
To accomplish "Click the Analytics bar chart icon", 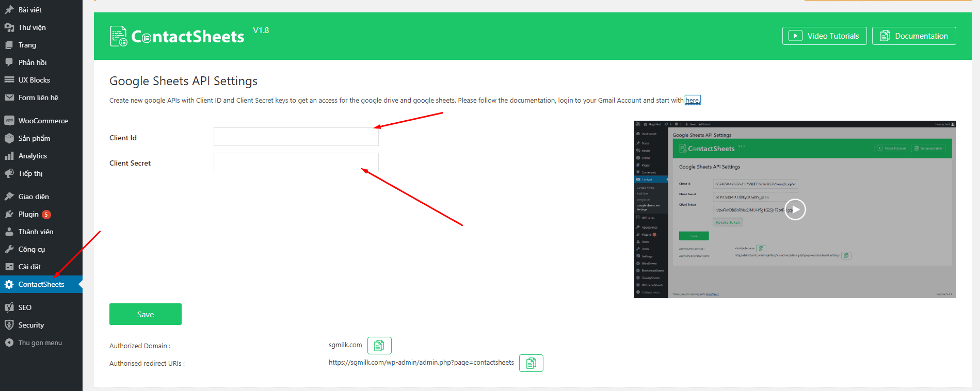I will tap(9, 156).
